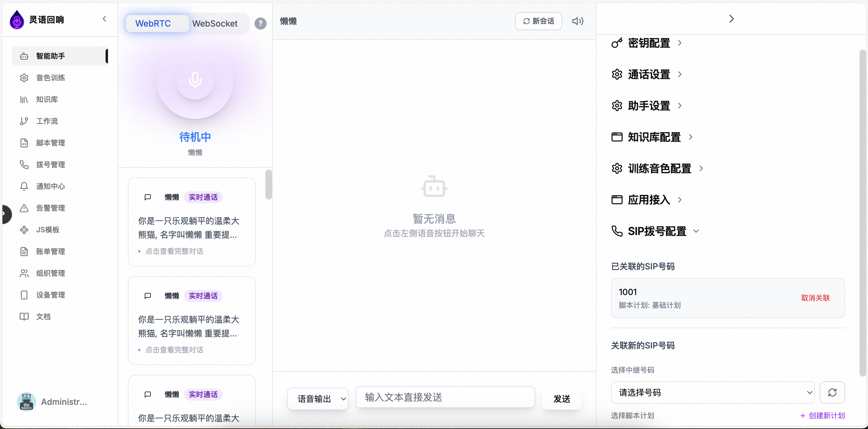868x429 pixels.
Task: Click 取消关联 for SIP number 1001
Action: pyautogui.click(x=815, y=298)
